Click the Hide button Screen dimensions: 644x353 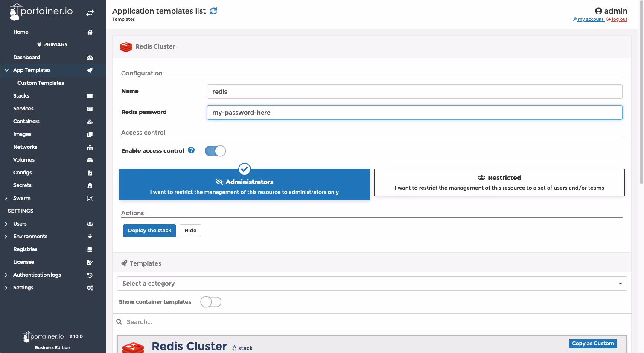point(190,231)
